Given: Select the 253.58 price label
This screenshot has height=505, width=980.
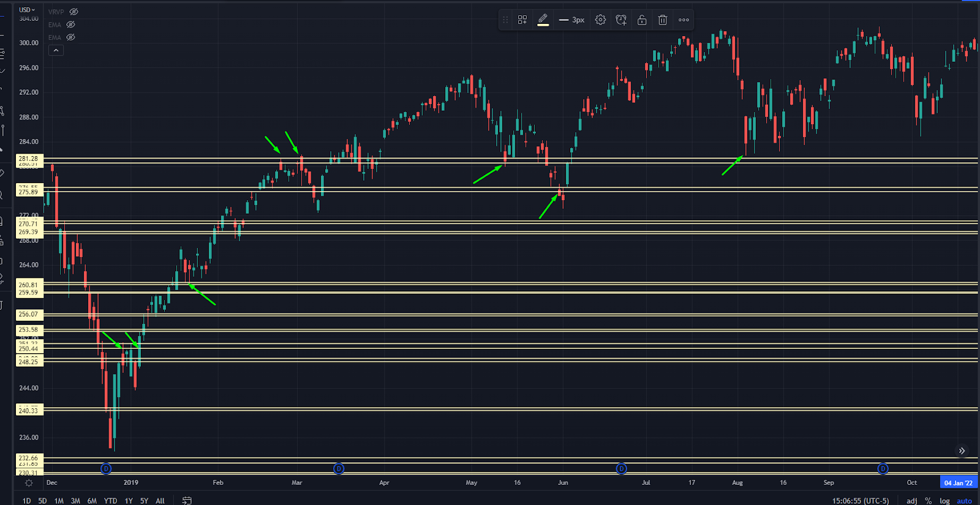Looking at the screenshot, I should (28, 329).
